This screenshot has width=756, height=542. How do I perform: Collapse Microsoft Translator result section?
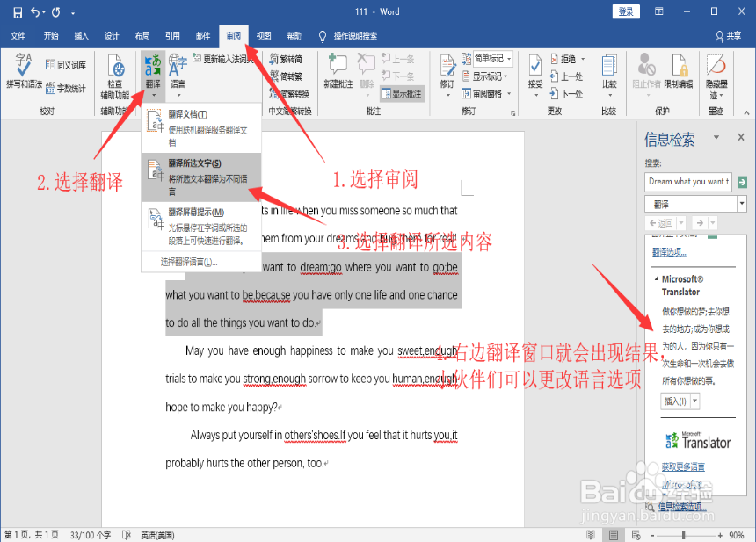click(x=656, y=278)
